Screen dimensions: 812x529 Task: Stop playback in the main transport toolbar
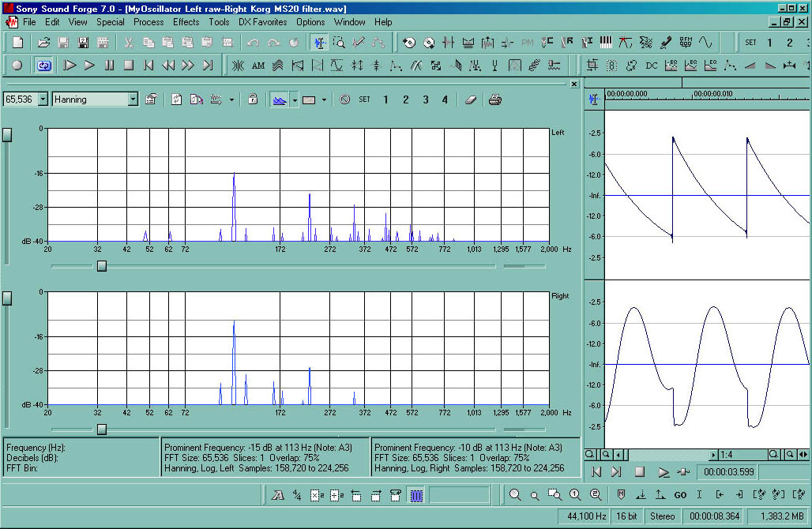(x=129, y=66)
